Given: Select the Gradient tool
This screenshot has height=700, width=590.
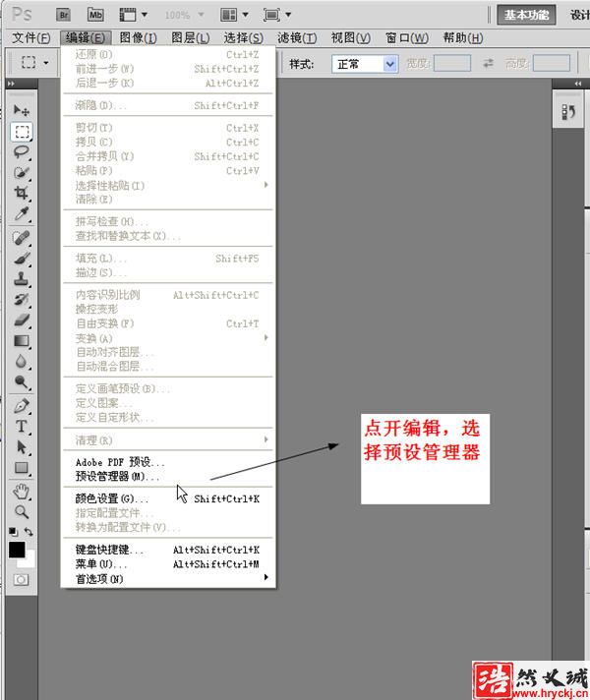Looking at the screenshot, I should (21, 340).
